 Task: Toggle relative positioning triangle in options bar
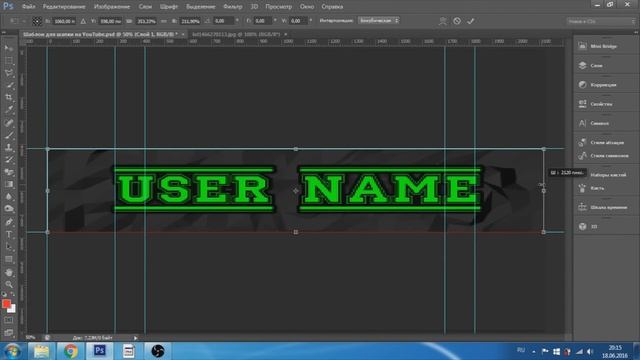click(83, 21)
